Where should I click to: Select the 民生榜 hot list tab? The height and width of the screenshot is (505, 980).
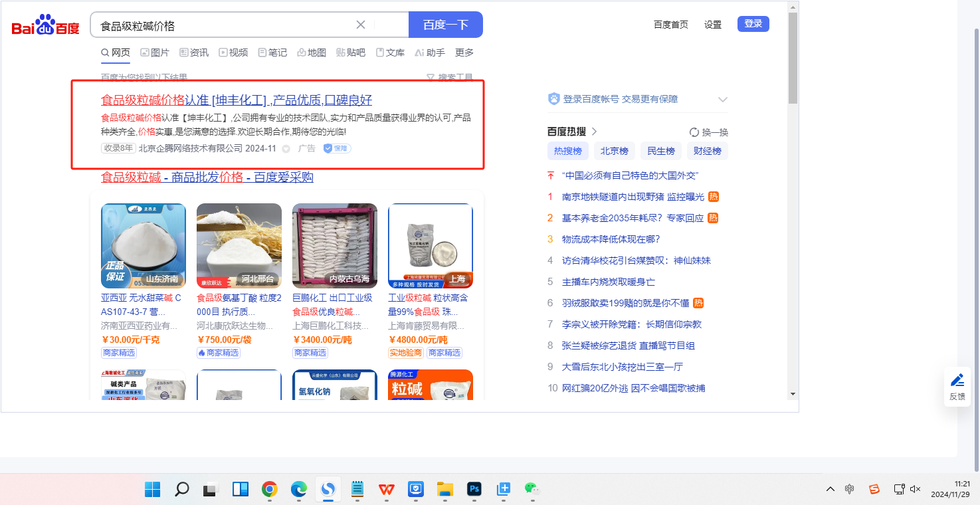(x=661, y=151)
